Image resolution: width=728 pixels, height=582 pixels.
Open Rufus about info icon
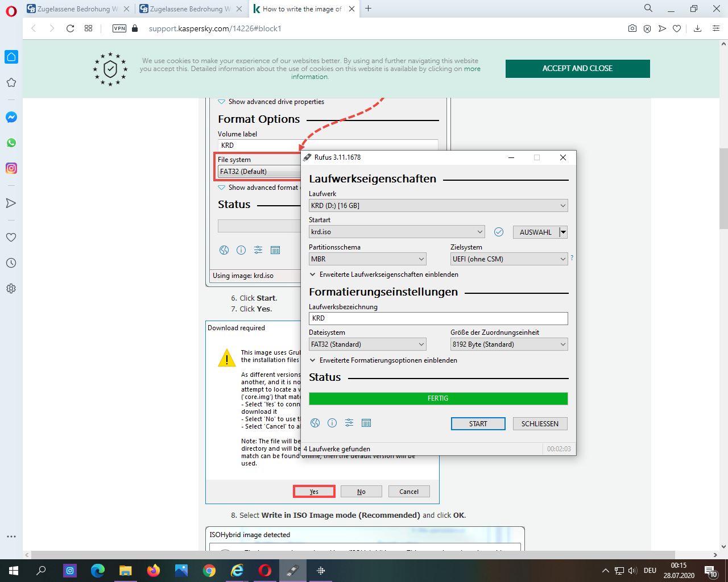pos(332,423)
